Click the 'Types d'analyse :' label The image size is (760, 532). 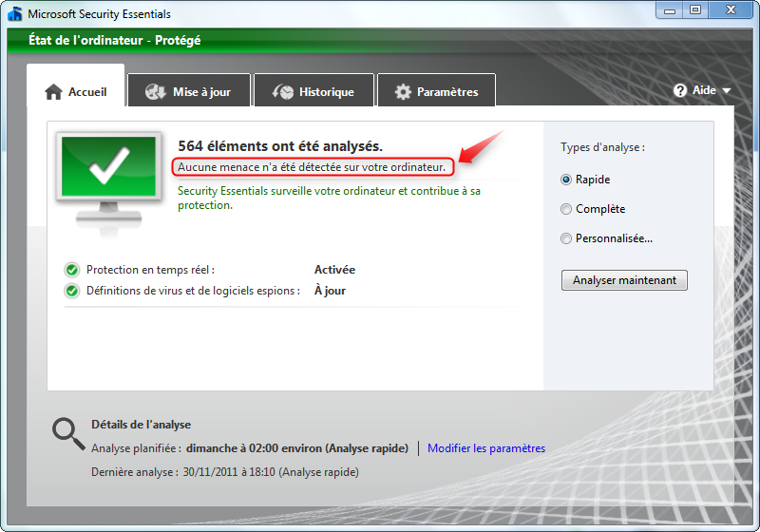[x=602, y=147]
